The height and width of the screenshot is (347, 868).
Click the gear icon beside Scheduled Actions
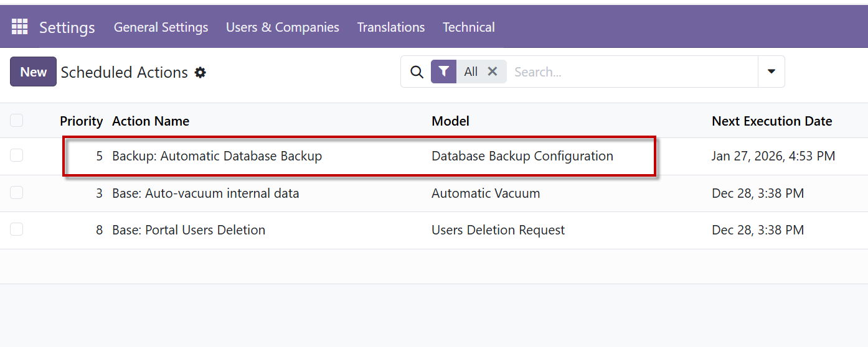[200, 72]
